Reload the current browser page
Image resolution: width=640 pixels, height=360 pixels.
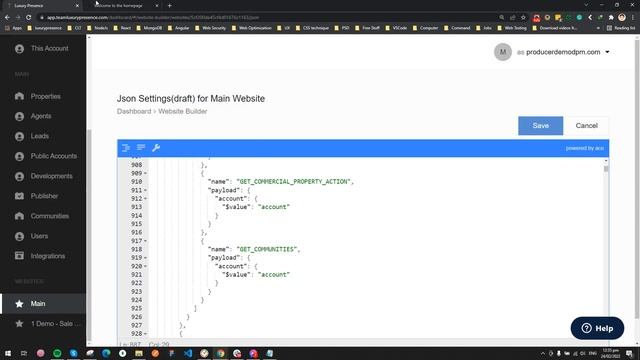(x=28, y=18)
